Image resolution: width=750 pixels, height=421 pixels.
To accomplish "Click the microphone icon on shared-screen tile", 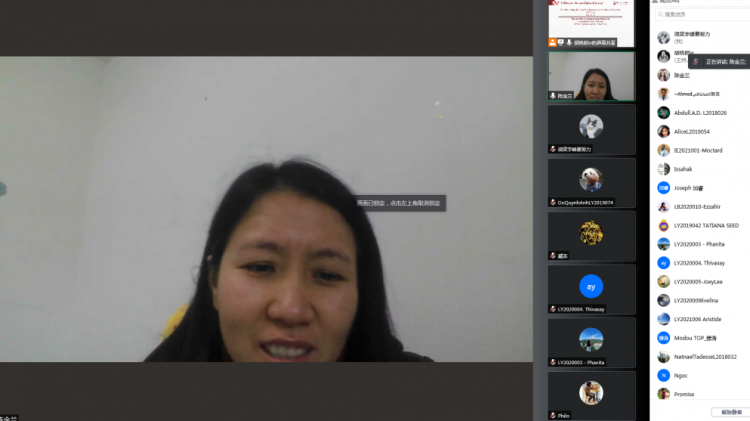I will 569,43.
